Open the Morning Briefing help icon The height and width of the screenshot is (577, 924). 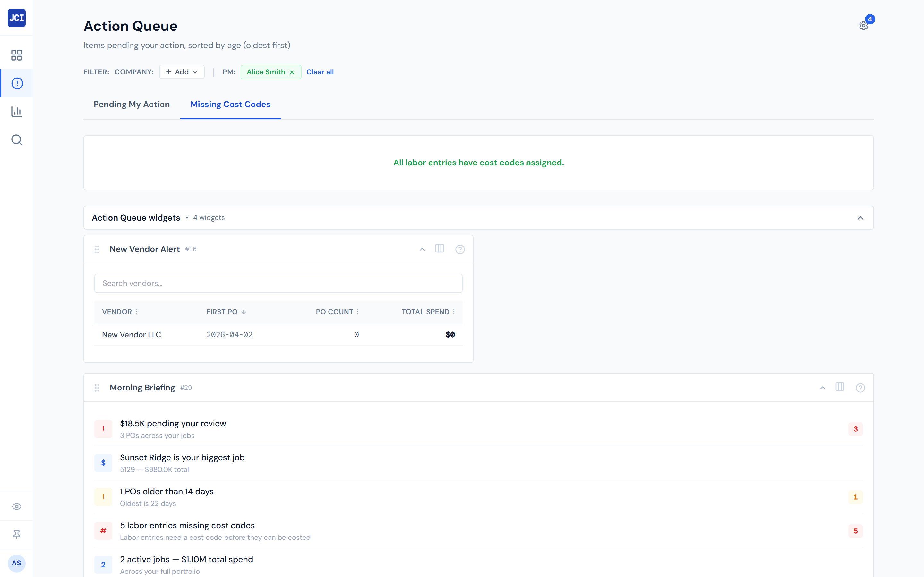(x=860, y=387)
